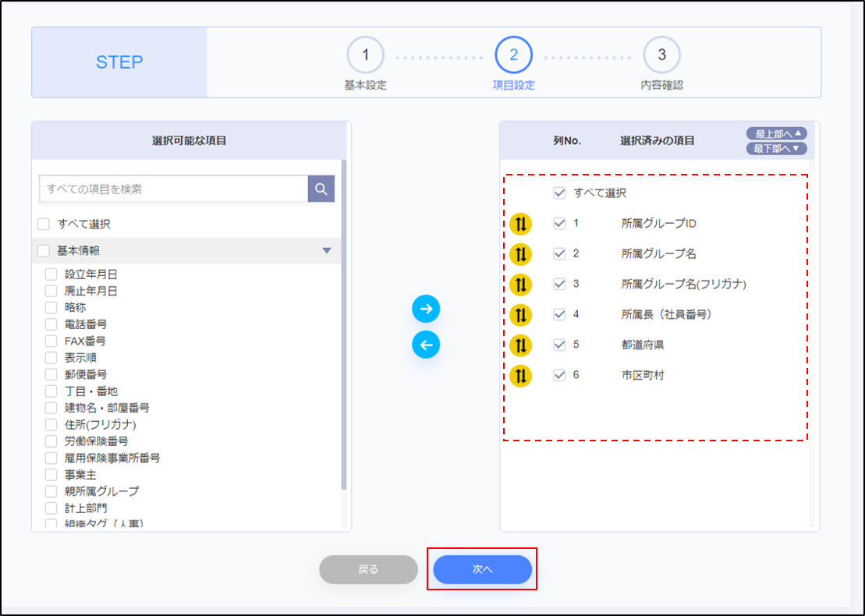The height and width of the screenshot is (616, 865).
Task: Go to step 1 基本設定
Action: tap(364, 55)
